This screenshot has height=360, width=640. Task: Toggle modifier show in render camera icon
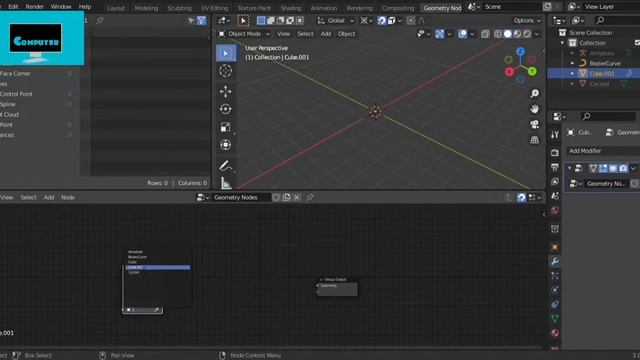(623, 168)
